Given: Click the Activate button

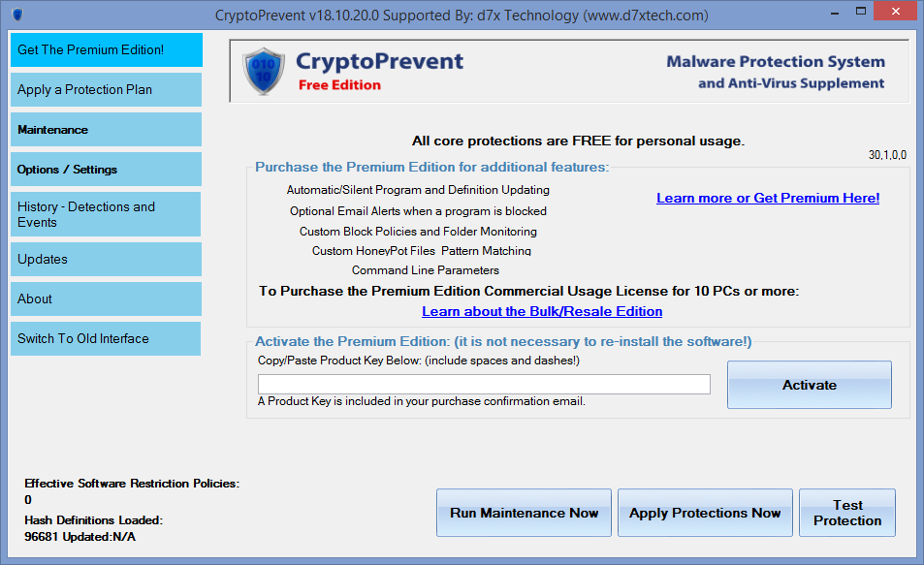Looking at the screenshot, I should [809, 385].
